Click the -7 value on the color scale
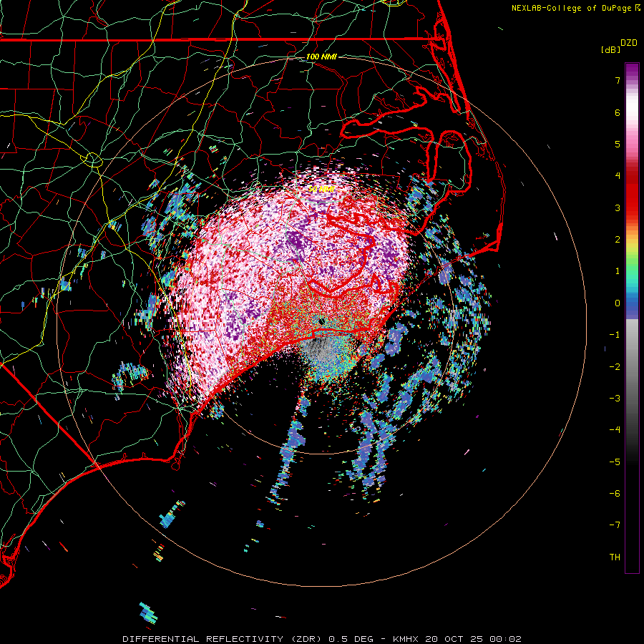The image size is (644, 644). (x=615, y=525)
